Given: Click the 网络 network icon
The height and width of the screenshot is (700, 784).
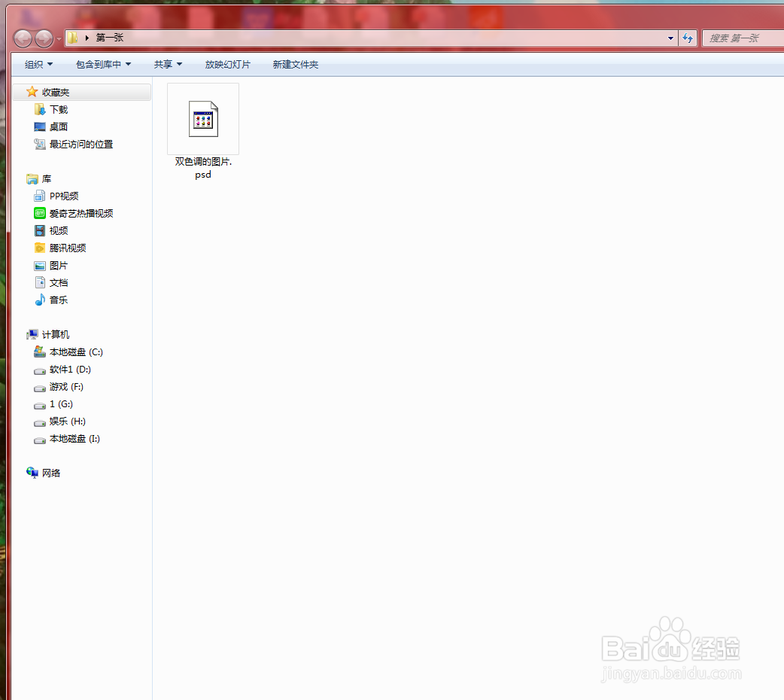Looking at the screenshot, I should 32,473.
